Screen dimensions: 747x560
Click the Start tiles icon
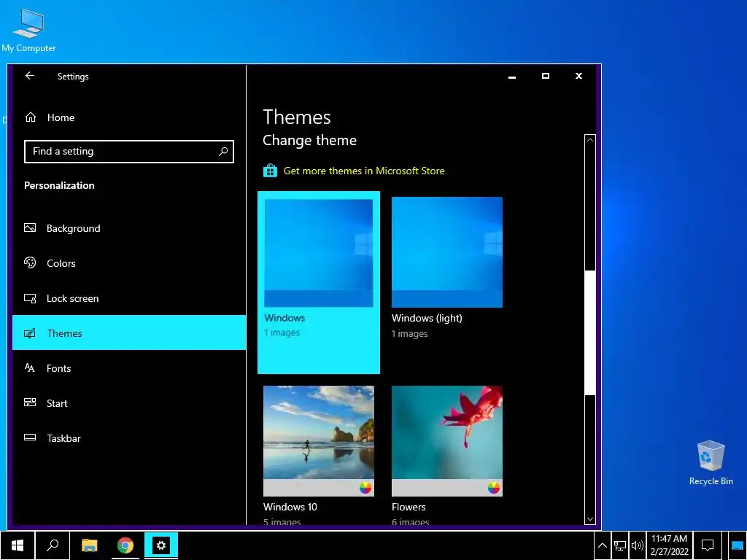coord(30,402)
